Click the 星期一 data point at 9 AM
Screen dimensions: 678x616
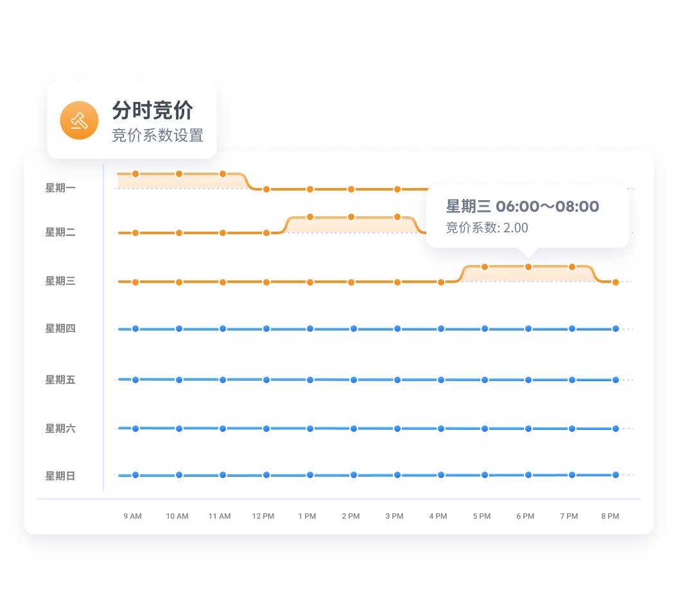click(x=135, y=174)
